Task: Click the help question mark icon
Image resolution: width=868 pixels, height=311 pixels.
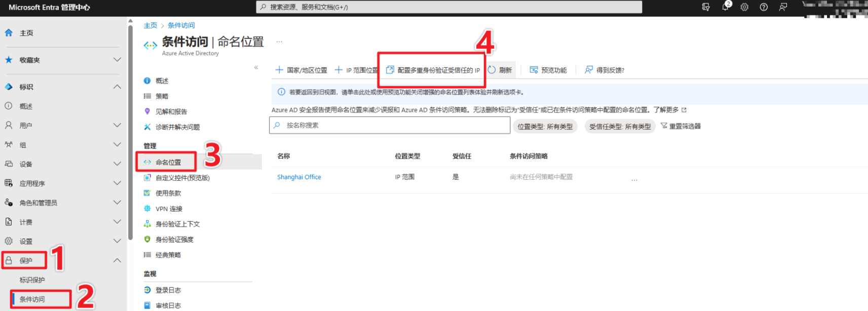Action: click(x=764, y=7)
